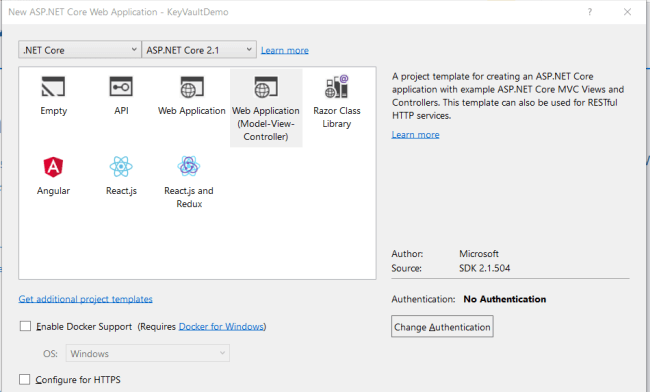650x392 pixels.
Task: Select the Angular template icon
Action: (53, 167)
